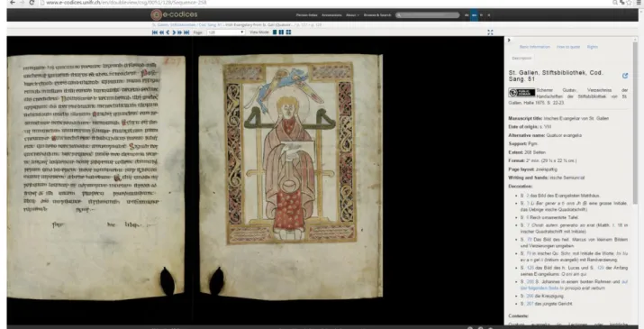Screen dimensions: 644x329
Task: Click the 'Page layout' entry
Action: point(532,169)
